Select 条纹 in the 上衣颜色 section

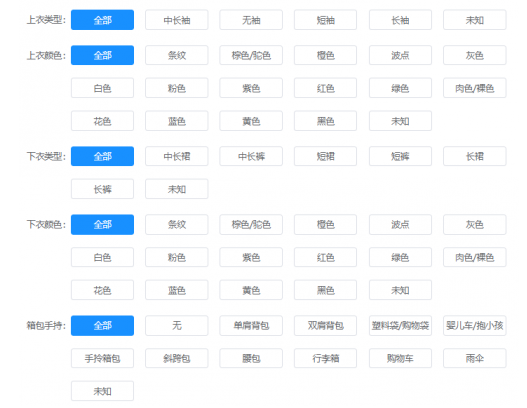pyautogui.click(x=176, y=55)
